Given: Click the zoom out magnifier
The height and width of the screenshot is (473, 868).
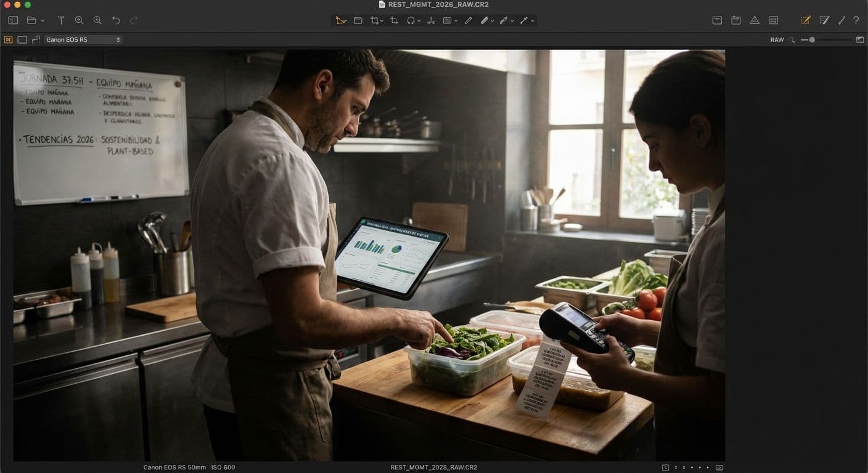Looking at the screenshot, I should point(97,20).
